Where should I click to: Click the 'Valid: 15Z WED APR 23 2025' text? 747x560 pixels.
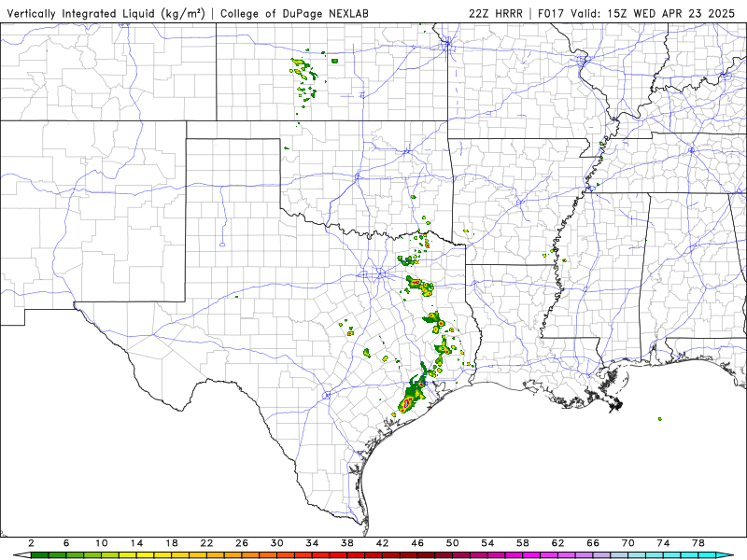tap(653, 14)
